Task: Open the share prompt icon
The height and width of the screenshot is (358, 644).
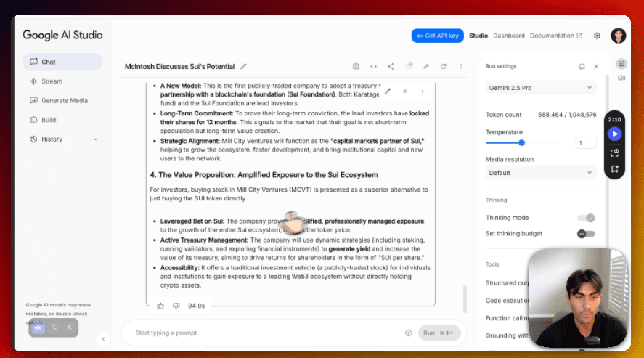Action: tap(391, 66)
